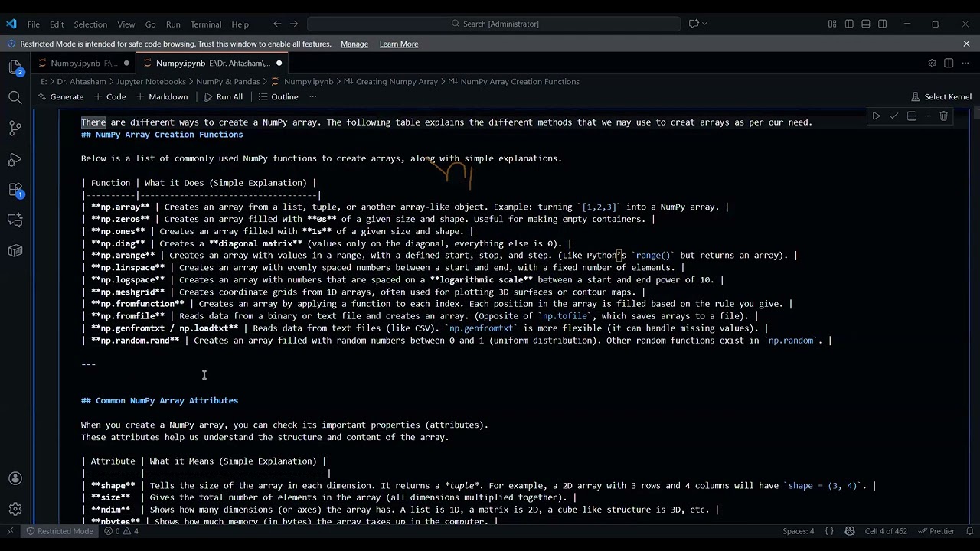
Task: Click 'Spaces: 4' in status bar
Action: click(799, 531)
